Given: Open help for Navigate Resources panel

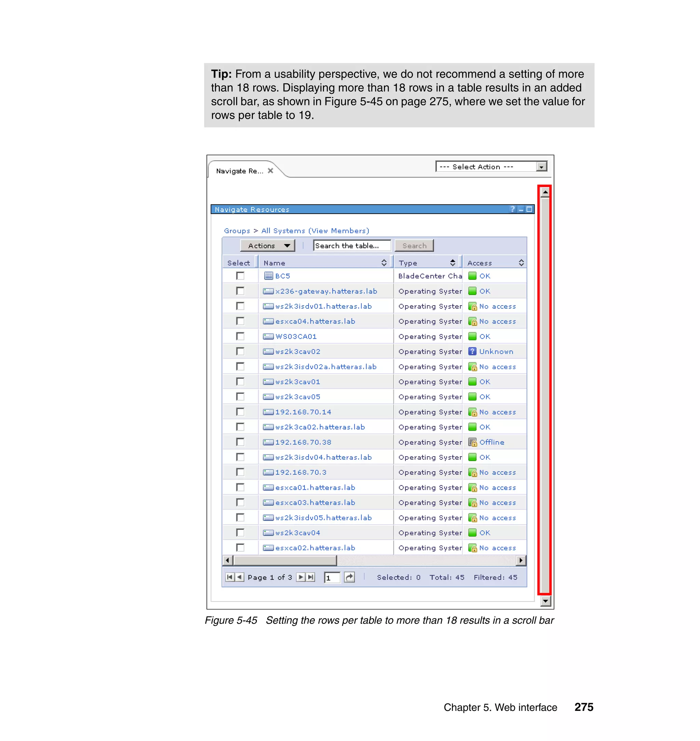Looking at the screenshot, I should [x=513, y=209].
